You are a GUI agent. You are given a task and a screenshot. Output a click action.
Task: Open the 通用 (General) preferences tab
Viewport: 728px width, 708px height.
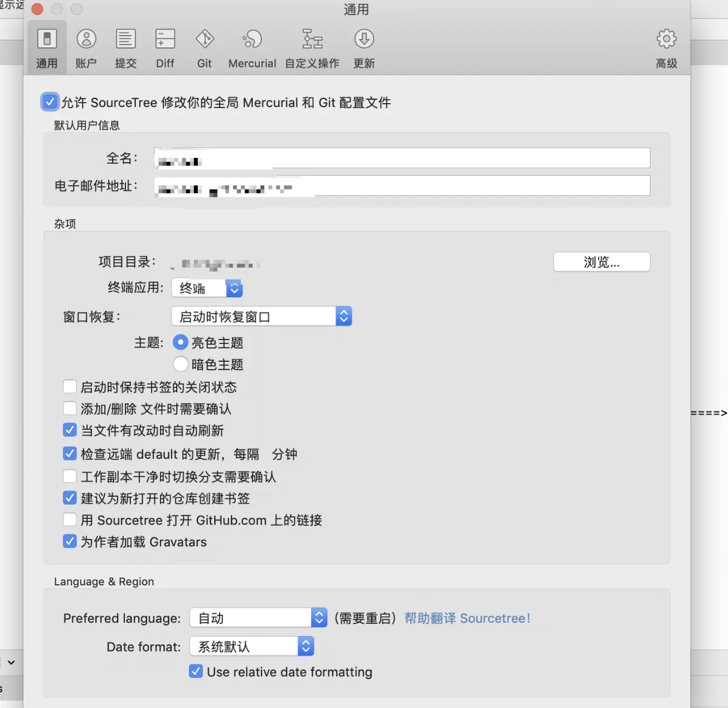[x=47, y=49]
